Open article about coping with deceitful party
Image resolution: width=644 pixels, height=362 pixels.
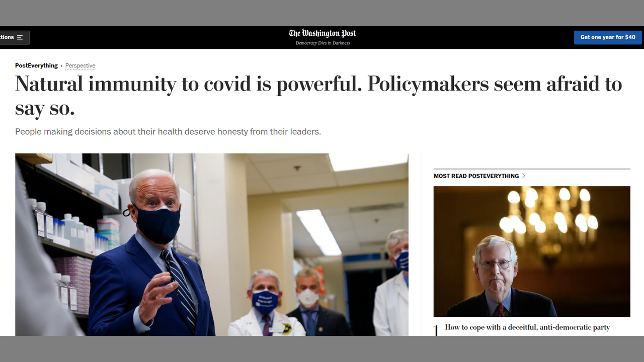click(527, 327)
